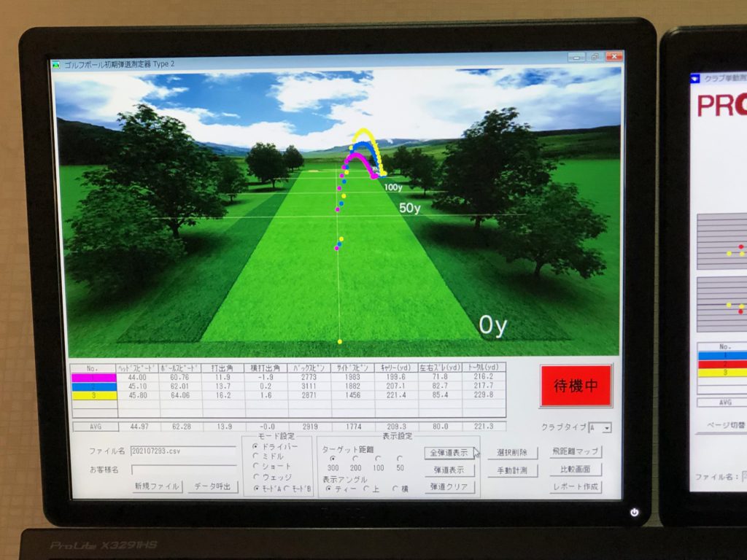Screen dimensions: 747x560
Task: Select the yellow shot 3 row swatch
Action: 94,395
